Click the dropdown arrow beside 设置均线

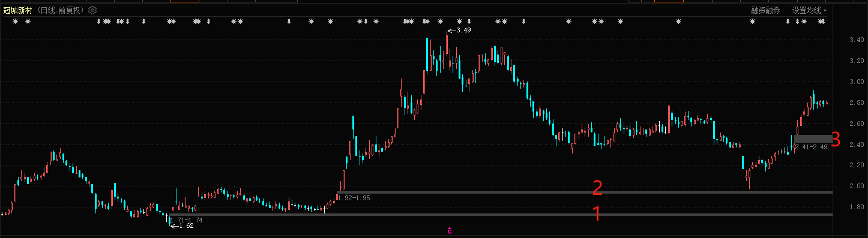[x=825, y=11]
